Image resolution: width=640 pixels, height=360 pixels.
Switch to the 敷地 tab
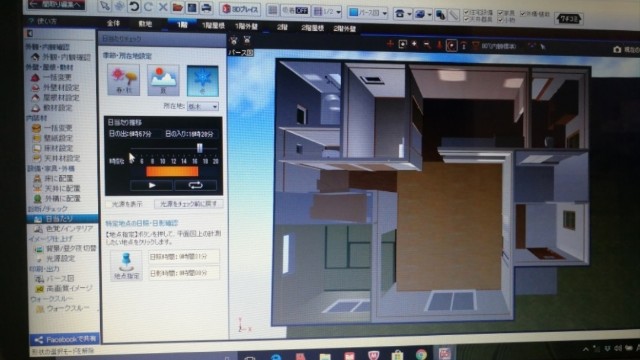tap(145, 24)
